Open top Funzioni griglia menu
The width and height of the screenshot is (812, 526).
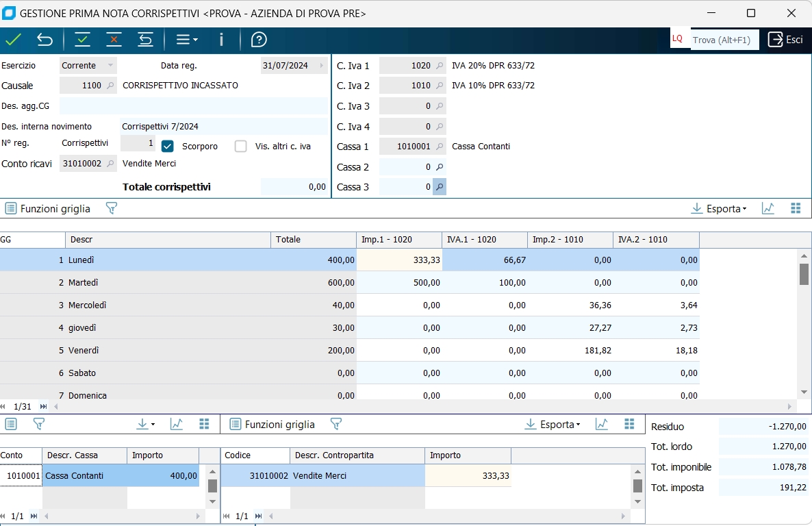(x=48, y=208)
